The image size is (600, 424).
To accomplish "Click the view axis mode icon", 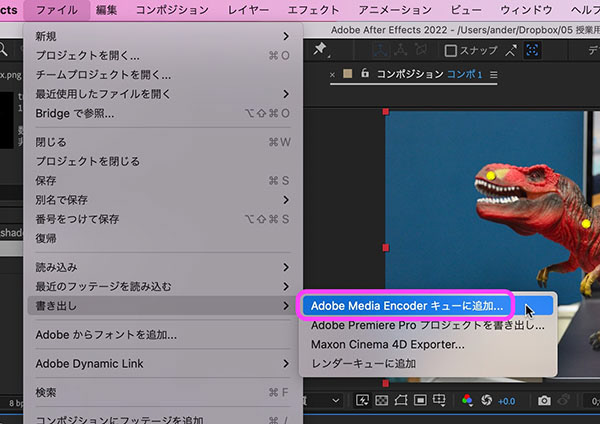I will click(421, 50).
